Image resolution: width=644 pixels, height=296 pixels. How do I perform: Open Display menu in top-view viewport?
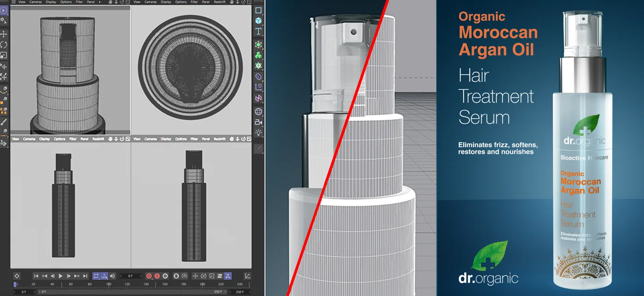(x=165, y=2)
